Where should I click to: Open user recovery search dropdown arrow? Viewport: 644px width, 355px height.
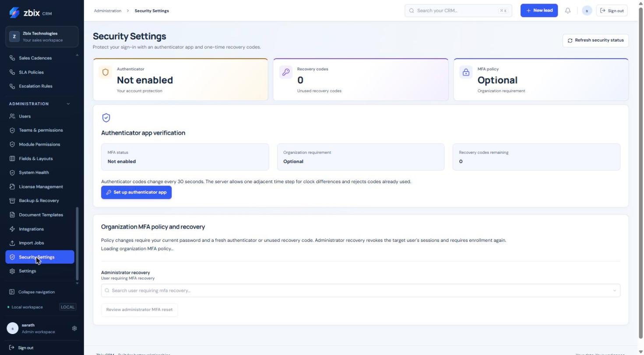pyautogui.click(x=614, y=291)
